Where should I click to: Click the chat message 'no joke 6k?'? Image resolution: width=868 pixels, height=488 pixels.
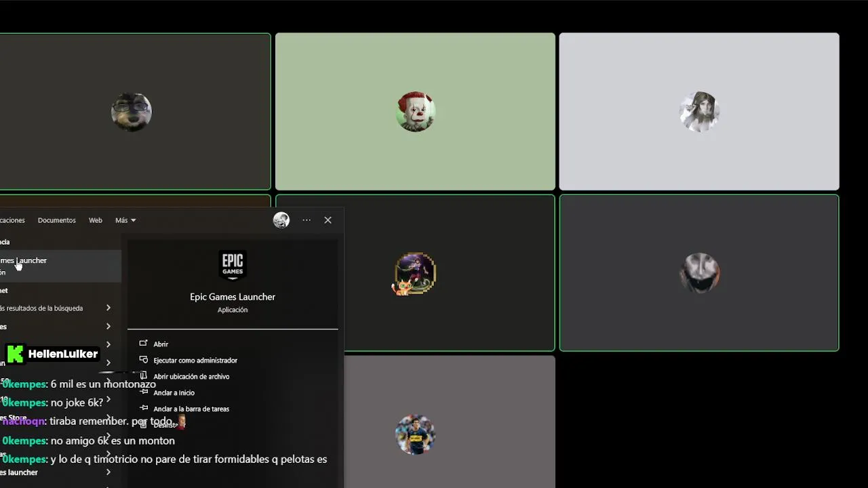pos(77,403)
